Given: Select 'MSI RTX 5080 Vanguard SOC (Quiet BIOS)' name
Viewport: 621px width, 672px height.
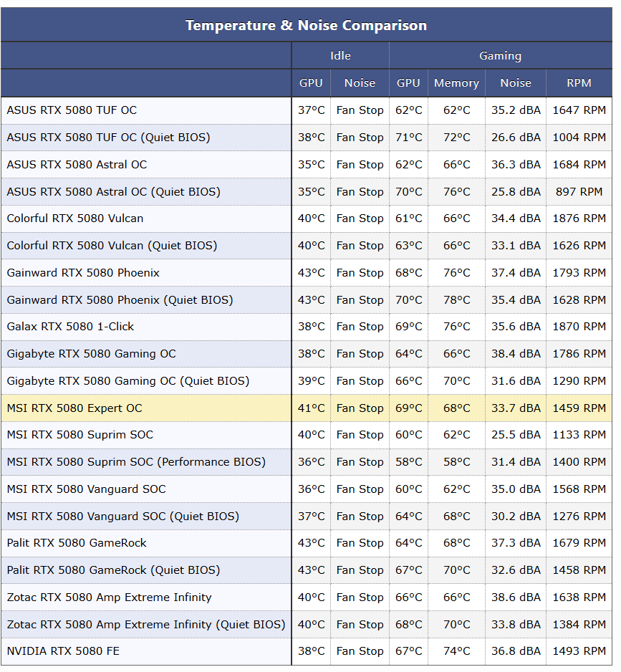Looking at the screenshot, I should [x=123, y=517].
